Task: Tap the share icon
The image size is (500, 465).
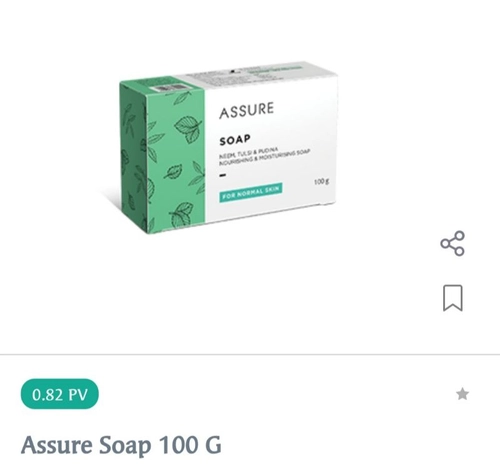Action: (452, 243)
